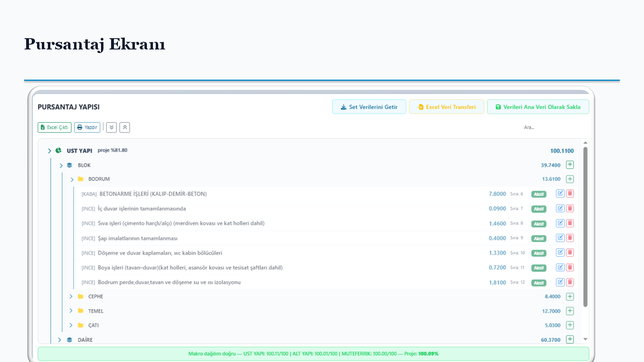This screenshot has width=644, height=362.
Task: Add item under TEMEL with plus icon
Action: 570,311
